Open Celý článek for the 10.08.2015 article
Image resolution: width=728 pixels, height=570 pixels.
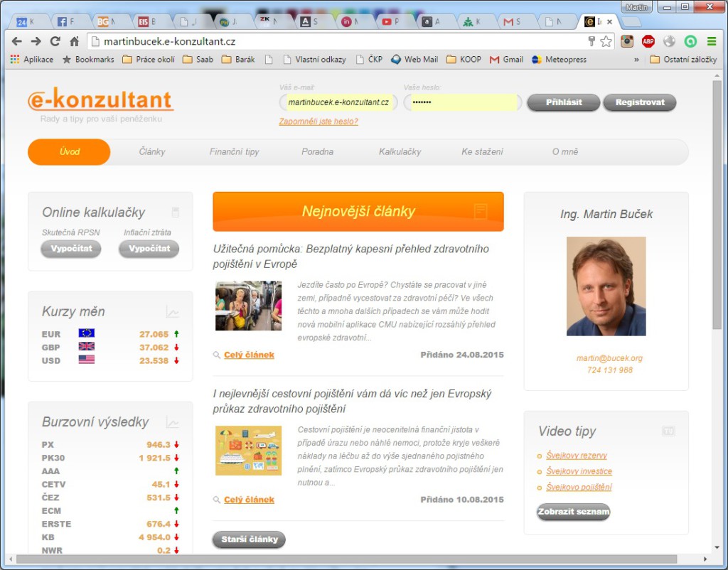249,500
